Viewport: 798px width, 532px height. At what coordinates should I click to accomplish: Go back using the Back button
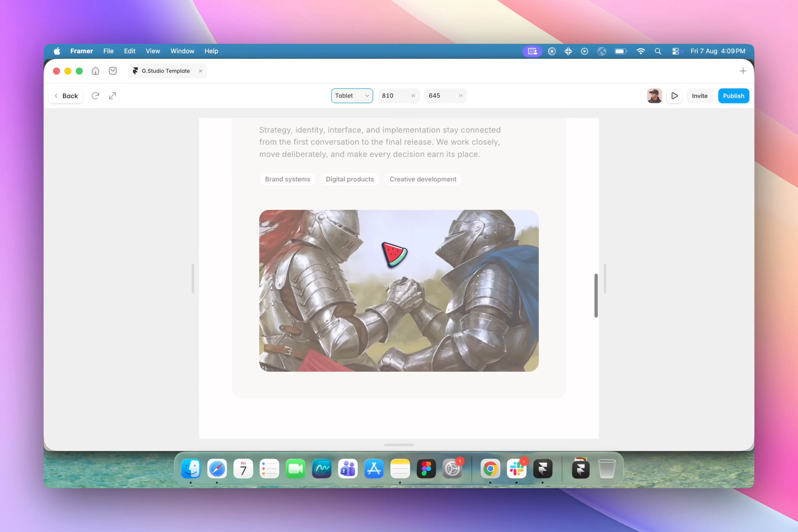click(66, 96)
